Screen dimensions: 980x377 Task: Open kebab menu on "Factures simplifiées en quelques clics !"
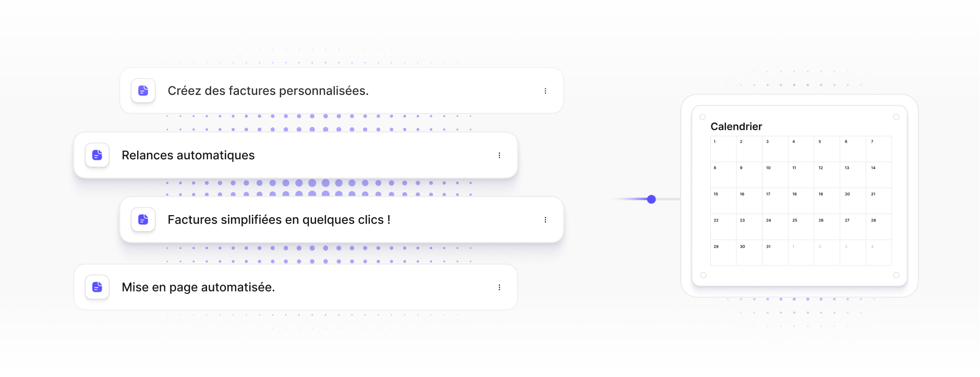tap(545, 220)
